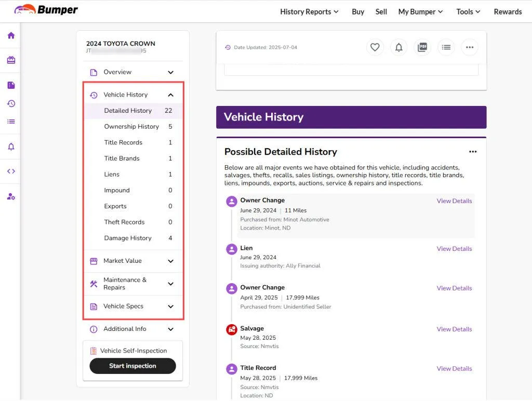The image size is (532, 401).
Task: Download report as PDF icon
Action: [x=422, y=47]
